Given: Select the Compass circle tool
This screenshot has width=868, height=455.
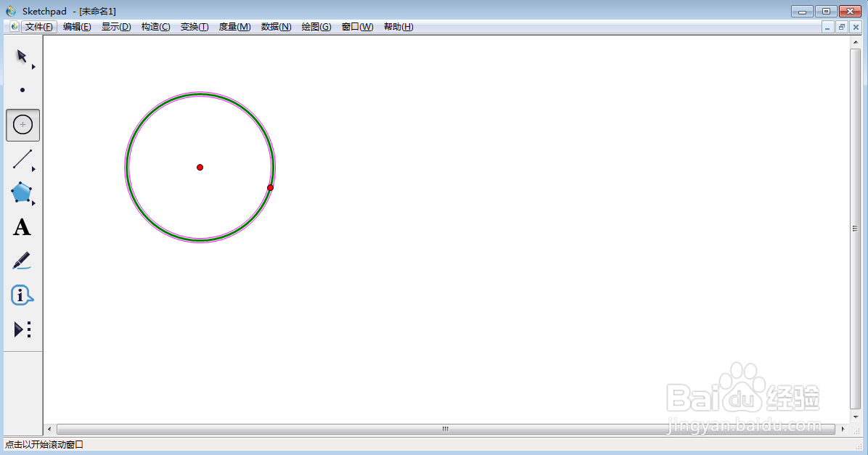Looking at the screenshot, I should point(22,125).
